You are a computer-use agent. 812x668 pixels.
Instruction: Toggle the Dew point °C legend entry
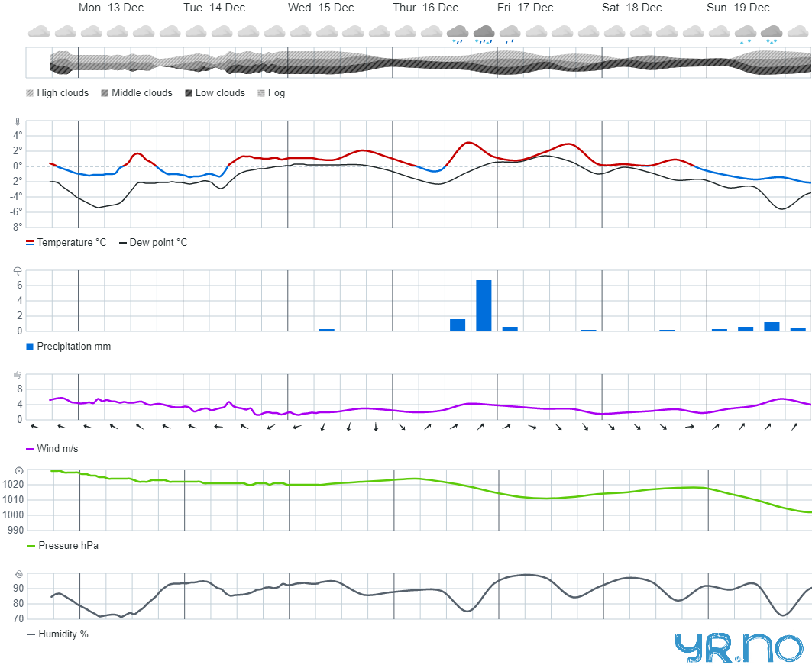tap(153, 243)
